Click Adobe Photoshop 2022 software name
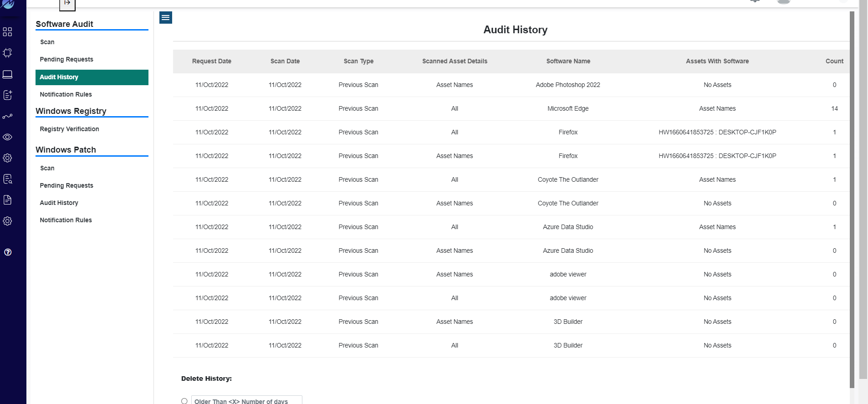This screenshot has width=868, height=404. click(568, 85)
